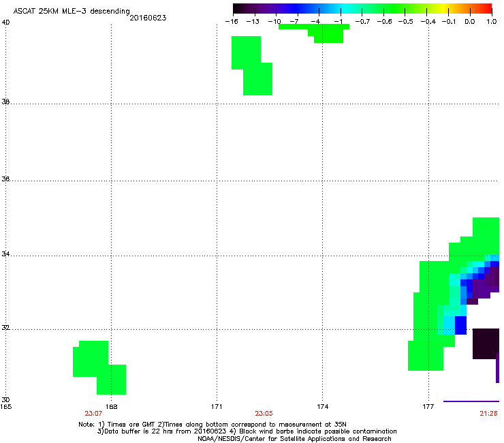Click the ASCAT 25KM MLE-3 descending title
This screenshot has width=504, height=443.
point(72,12)
